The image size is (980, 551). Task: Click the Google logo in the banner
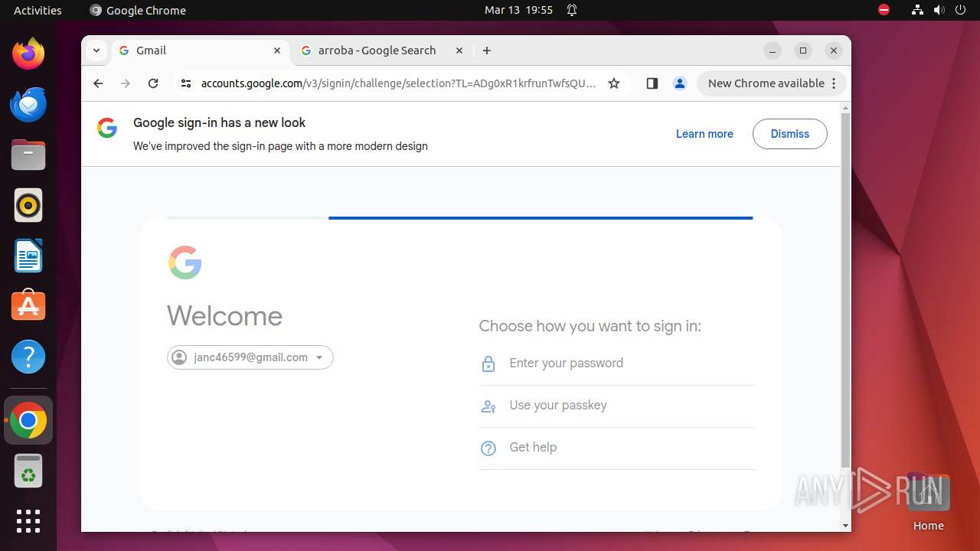(107, 128)
